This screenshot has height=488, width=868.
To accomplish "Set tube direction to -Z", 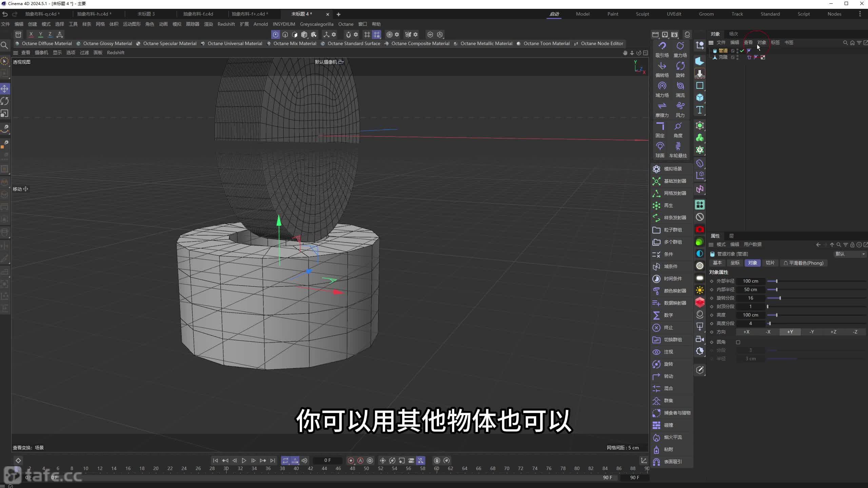I will tap(855, 332).
